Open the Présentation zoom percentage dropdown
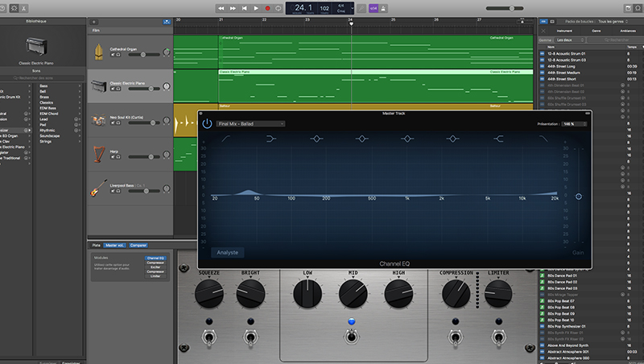The height and width of the screenshot is (364, 644). pos(574,124)
